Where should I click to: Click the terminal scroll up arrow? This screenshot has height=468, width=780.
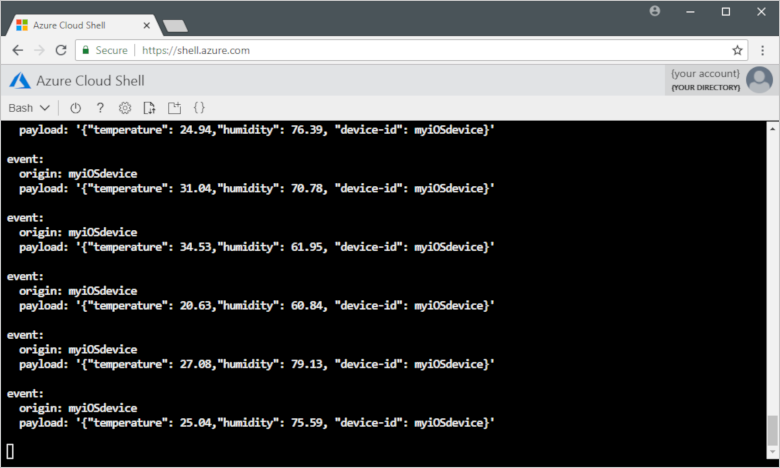coord(772,128)
